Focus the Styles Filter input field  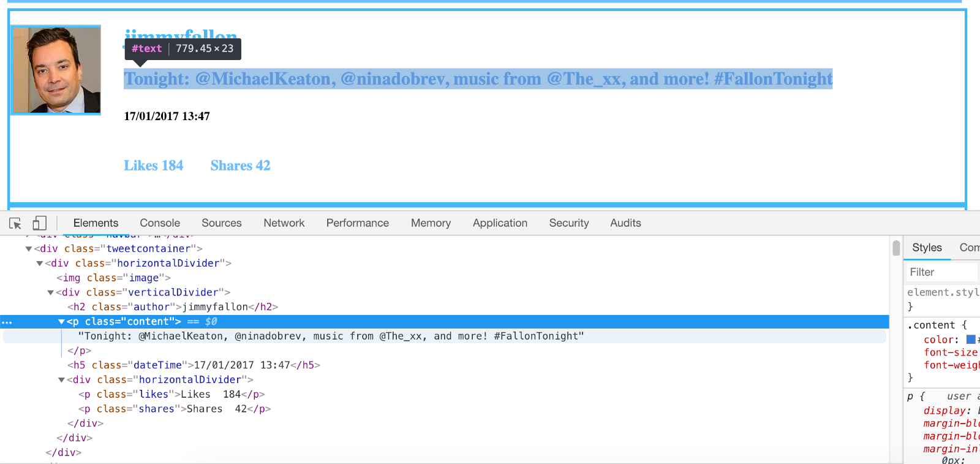[942, 272]
